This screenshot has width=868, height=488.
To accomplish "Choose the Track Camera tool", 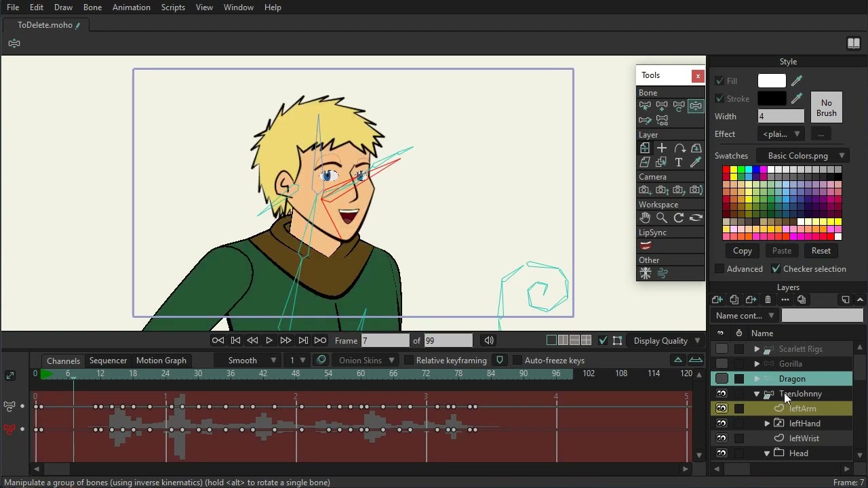I will 645,190.
